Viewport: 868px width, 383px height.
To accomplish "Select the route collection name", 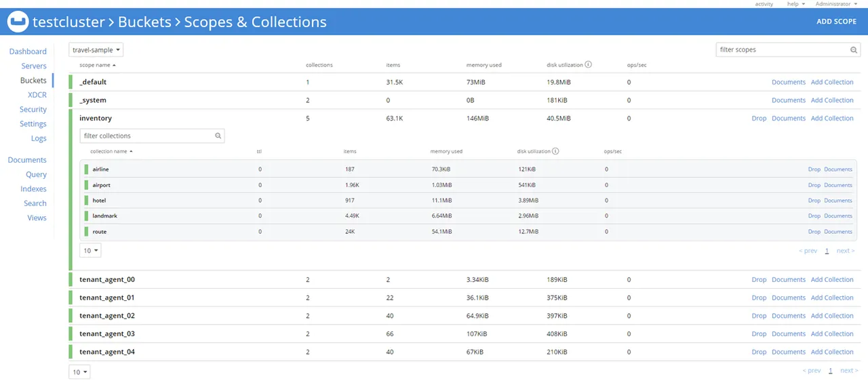I will pos(100,232).
